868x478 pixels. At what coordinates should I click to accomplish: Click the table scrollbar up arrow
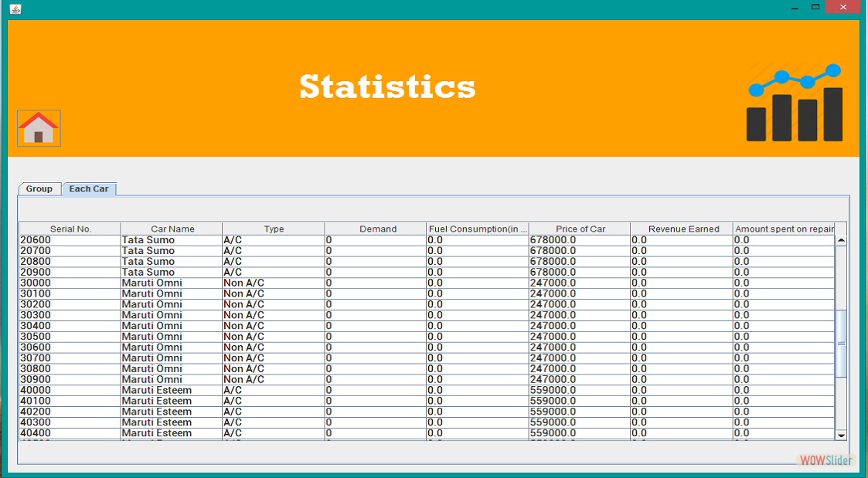[841, 241]
